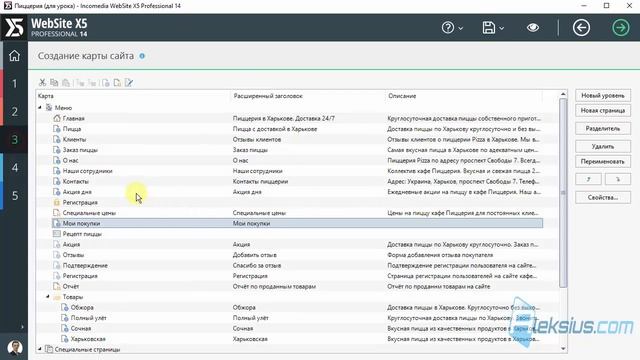Select the Пицца page row

click(x=298, y=129)
